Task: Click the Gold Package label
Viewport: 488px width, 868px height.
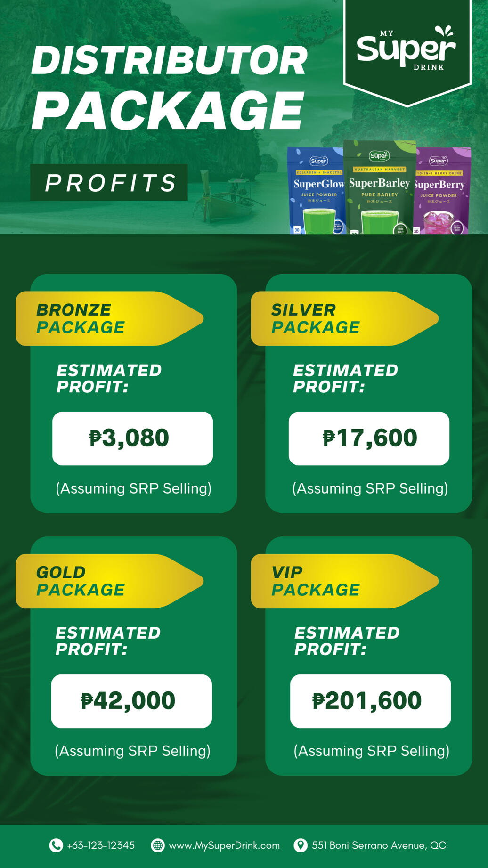Action: click(x=81, y=581)
